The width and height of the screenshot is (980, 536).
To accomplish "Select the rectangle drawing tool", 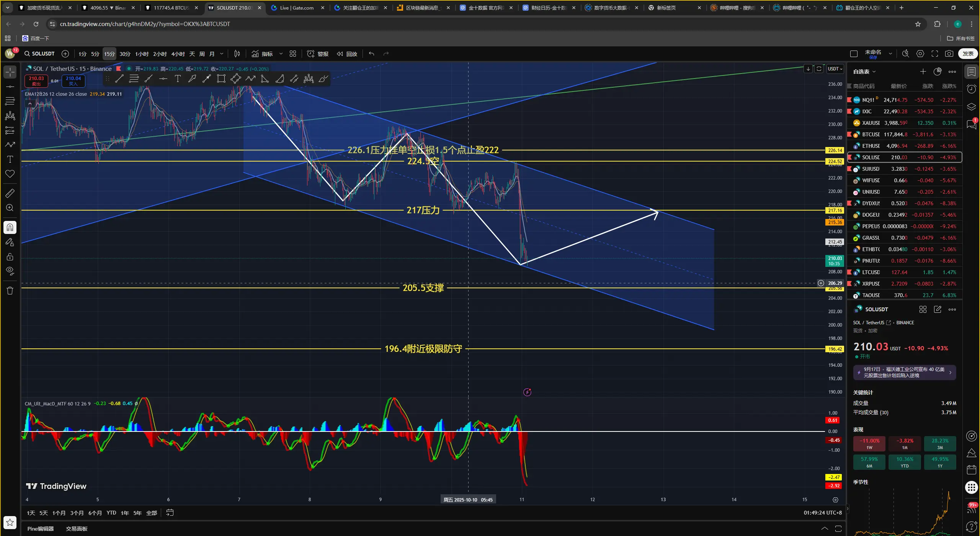I will (221, 79).
